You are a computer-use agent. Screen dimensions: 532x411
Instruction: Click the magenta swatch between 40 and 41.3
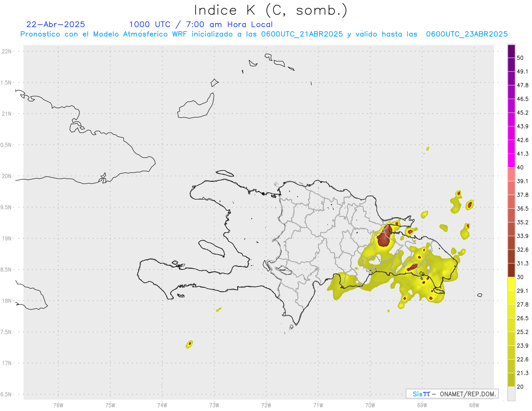511,160
